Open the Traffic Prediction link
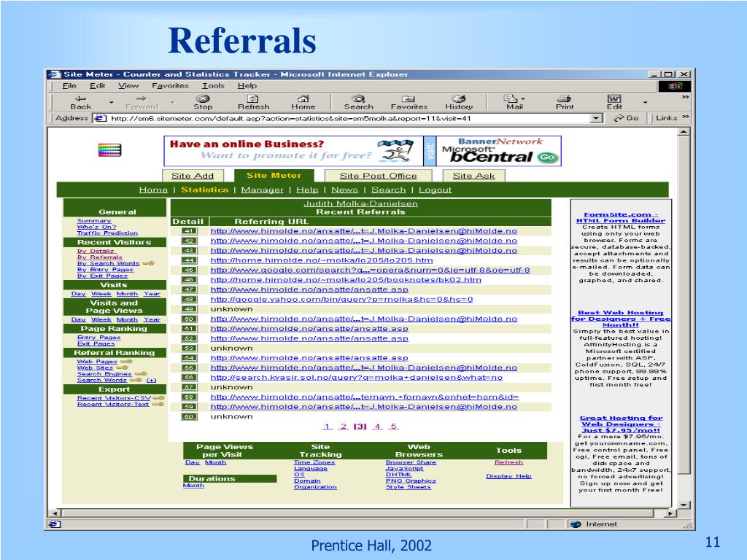Screen dimensions: 747x560 pyautogui.click(x=107, y=233)
